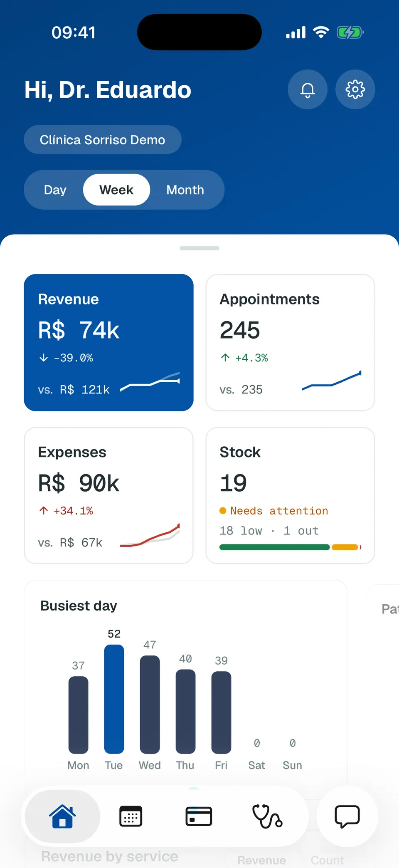Tap the appointments up-arrow trend icon
The width and height of the screenshot is (399, 868).
(225, 358)
